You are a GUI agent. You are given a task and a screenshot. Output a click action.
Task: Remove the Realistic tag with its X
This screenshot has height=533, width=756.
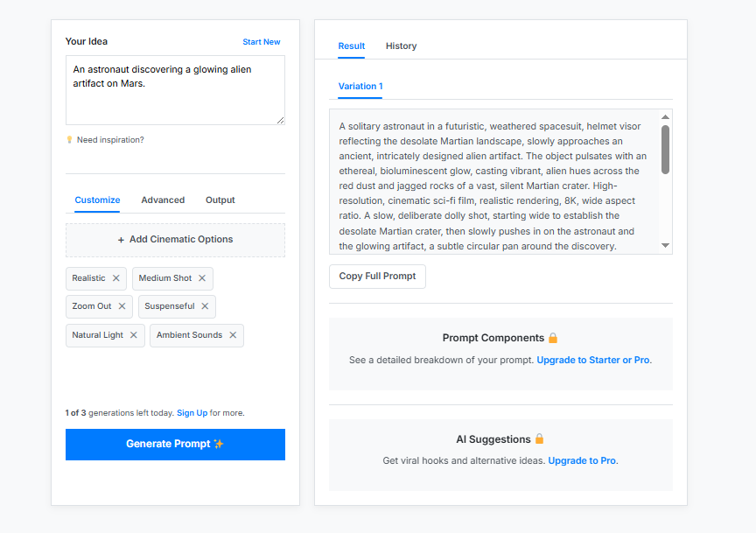point(116,278)
